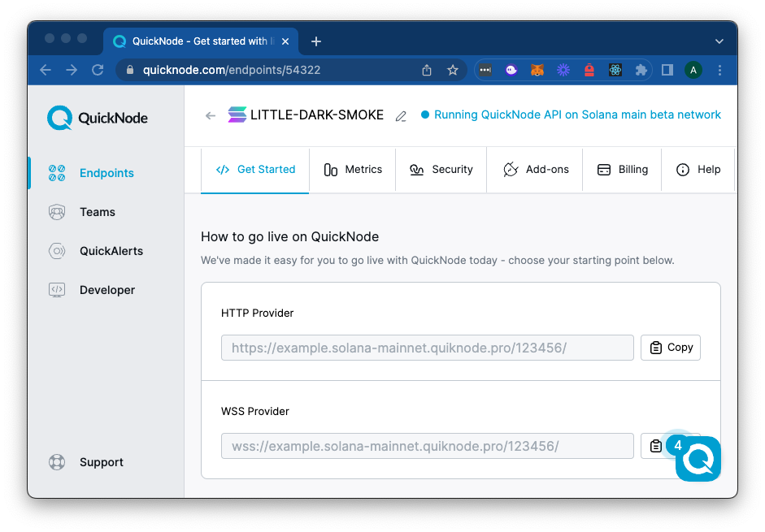
Task: Toggle the browser side panel
Action: (x=667, y=71)
